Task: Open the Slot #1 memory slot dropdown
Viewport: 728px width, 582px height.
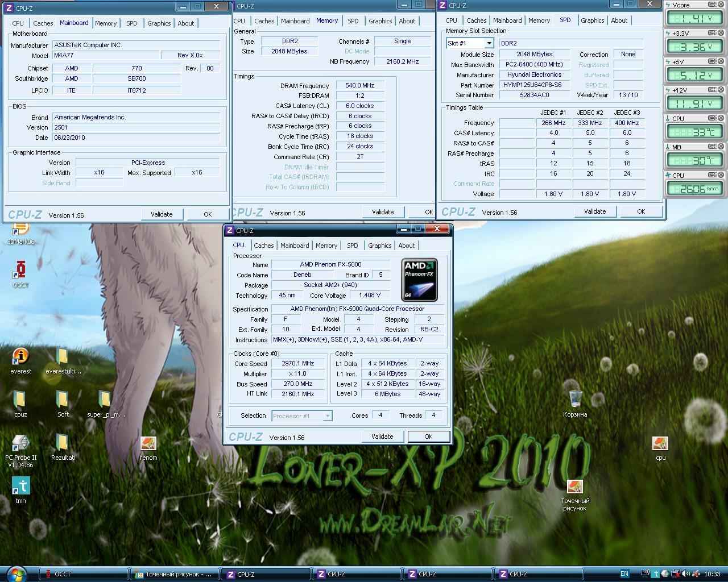Action: pyautogui.click(x=489, y=43)
